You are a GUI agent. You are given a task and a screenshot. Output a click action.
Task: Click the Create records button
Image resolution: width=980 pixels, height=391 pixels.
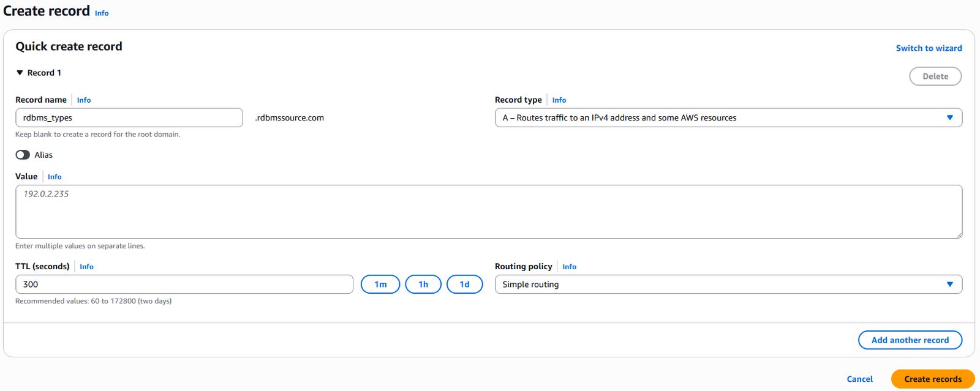(x=933, y=379)
